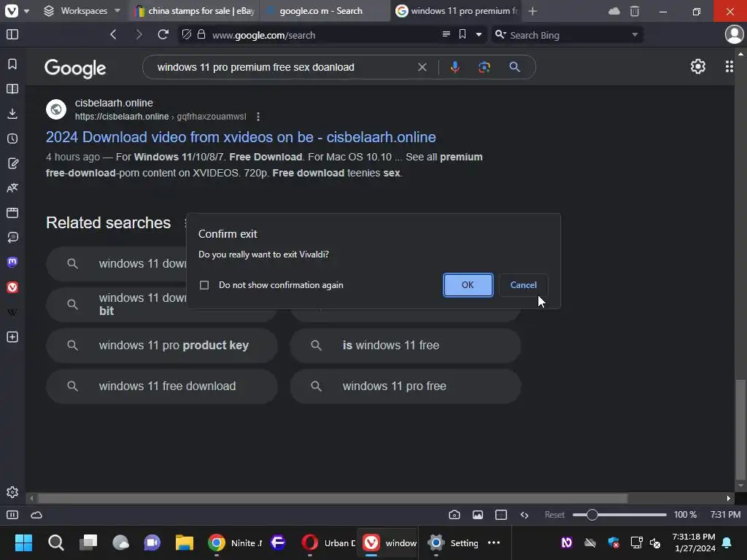Adjust the page zoom slider
Image resolution: width=747 pixels, height=560 pixels.
pos(619,515)
